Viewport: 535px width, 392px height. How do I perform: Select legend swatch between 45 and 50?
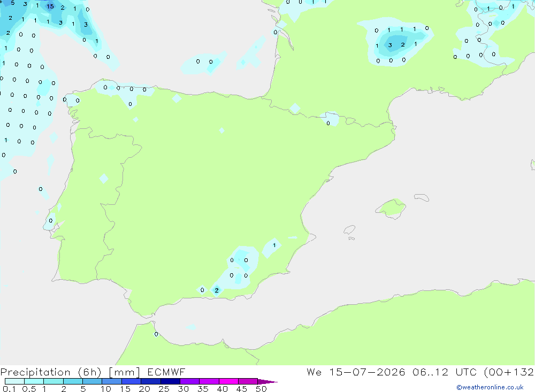(248, 381)
